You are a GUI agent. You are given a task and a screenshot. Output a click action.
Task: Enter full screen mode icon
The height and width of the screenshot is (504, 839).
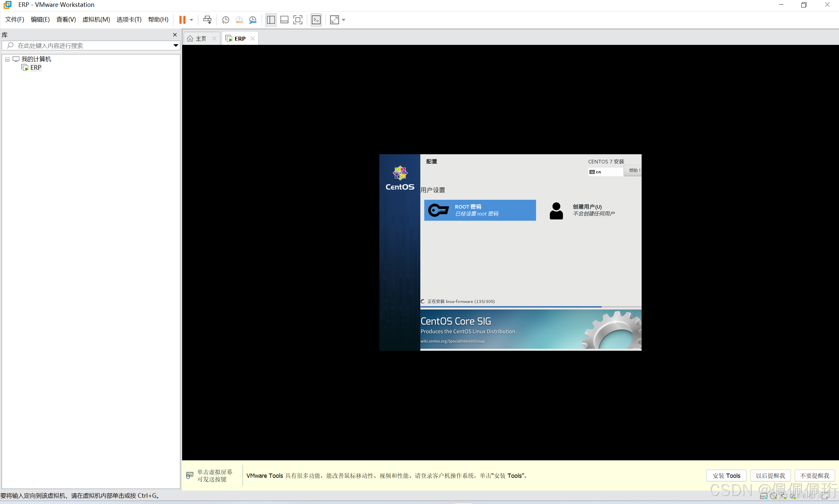(x=298, y=20)
